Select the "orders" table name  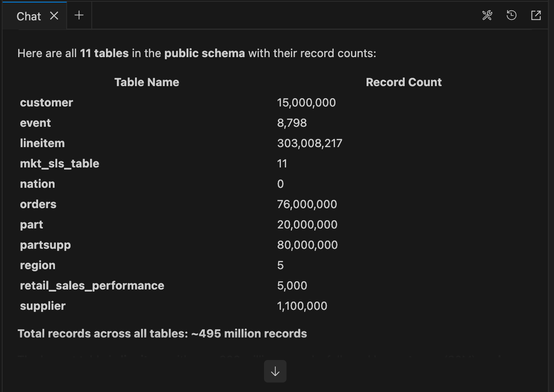(38, 204)
